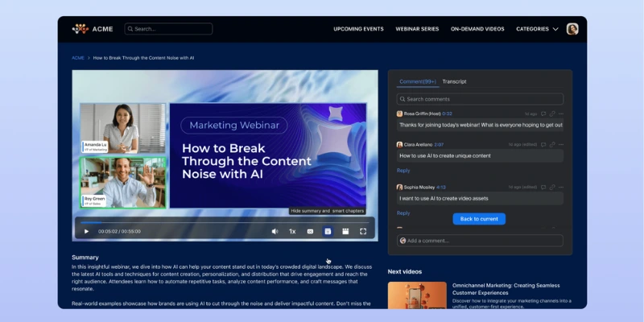Click the ACME logo icon
The image size is (644, 322).
(x=80, y=29)
